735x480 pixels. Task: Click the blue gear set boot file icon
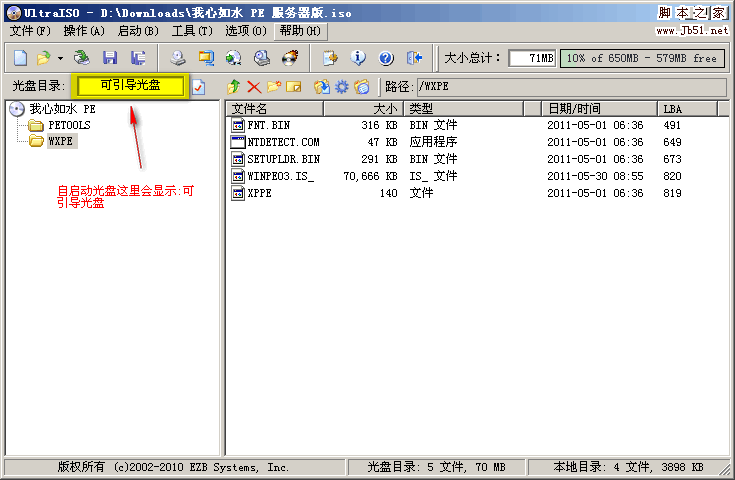coord(342,87)
